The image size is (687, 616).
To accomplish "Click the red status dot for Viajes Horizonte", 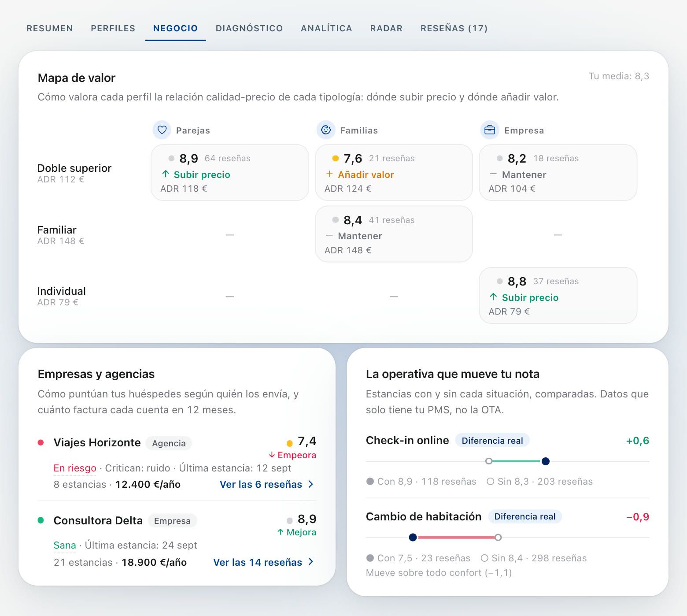I will (41, 442).
